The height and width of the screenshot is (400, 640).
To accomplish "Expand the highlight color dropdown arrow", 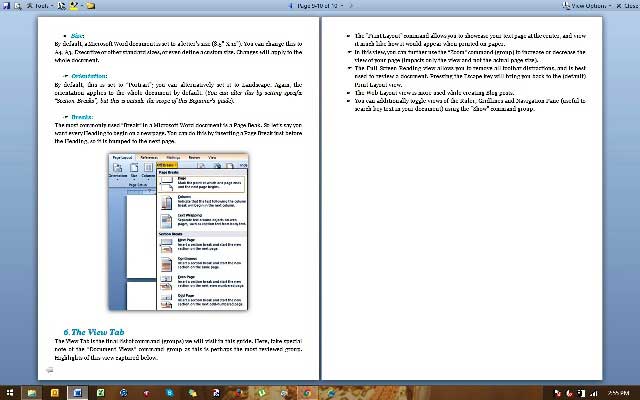I will pyautogui.click(x=81, y=6).
